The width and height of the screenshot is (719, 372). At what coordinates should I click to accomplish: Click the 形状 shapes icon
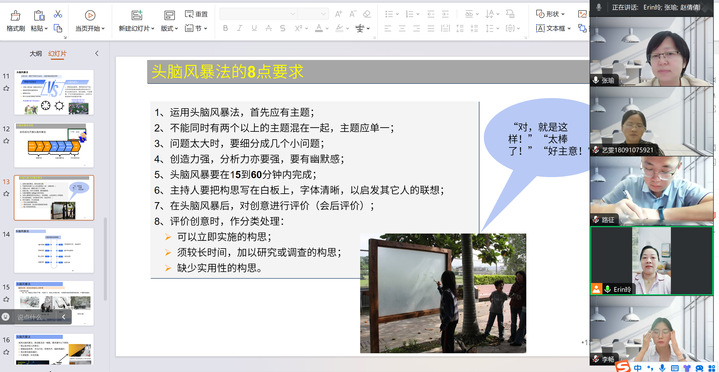pyautogui.click(x=540, y=14)
